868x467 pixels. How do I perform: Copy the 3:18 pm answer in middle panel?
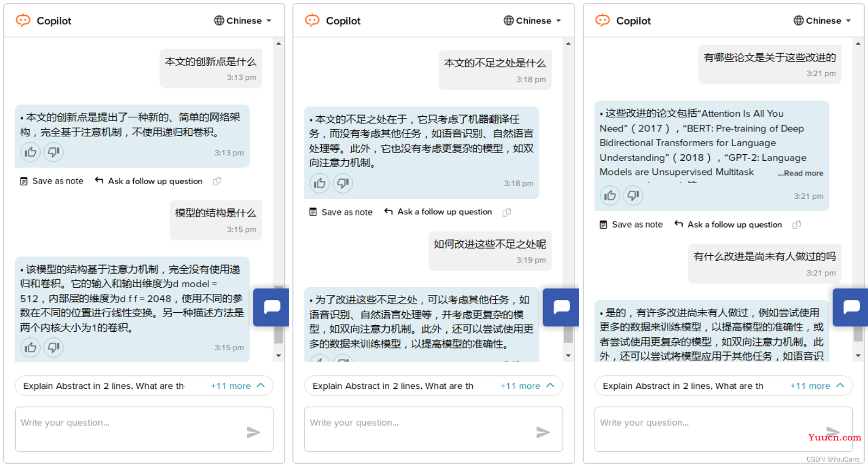click(x=507, y=212)
